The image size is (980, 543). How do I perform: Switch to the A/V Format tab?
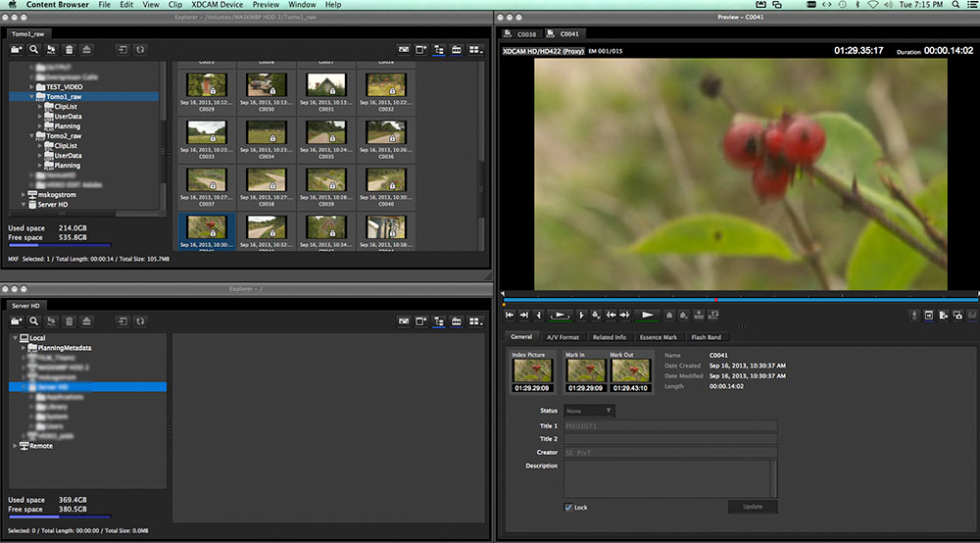563,337
